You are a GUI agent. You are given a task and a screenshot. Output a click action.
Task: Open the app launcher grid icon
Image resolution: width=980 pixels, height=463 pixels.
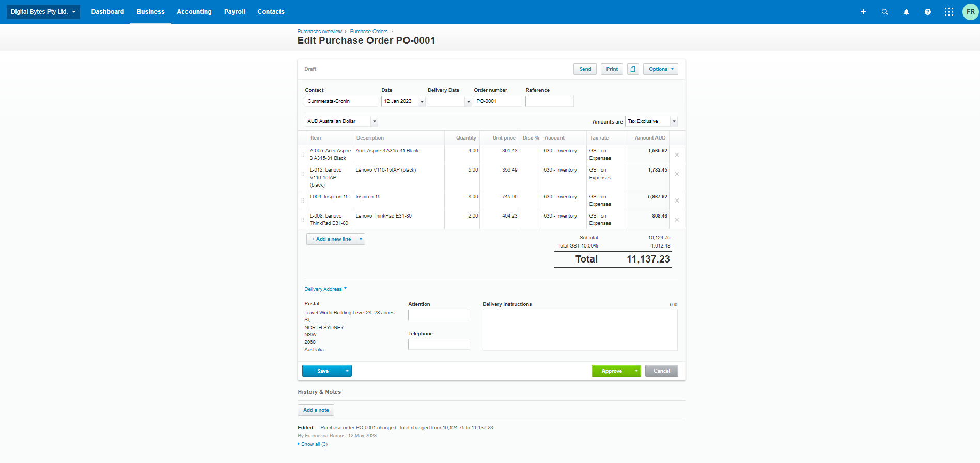(x=949, y=12)
